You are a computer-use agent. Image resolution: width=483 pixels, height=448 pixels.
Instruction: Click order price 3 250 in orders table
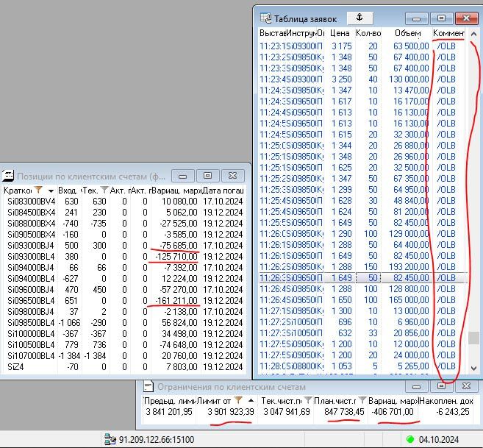[342, 79]
